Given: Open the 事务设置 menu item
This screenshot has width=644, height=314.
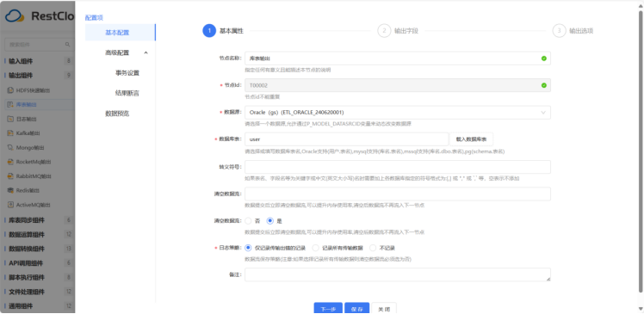Looking at the screenshot, I should coord(127,73).
